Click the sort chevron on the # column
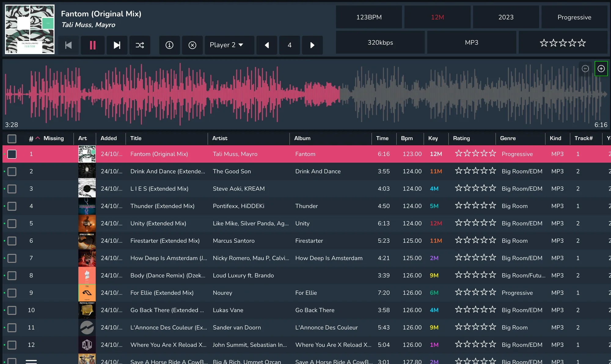 38,138
